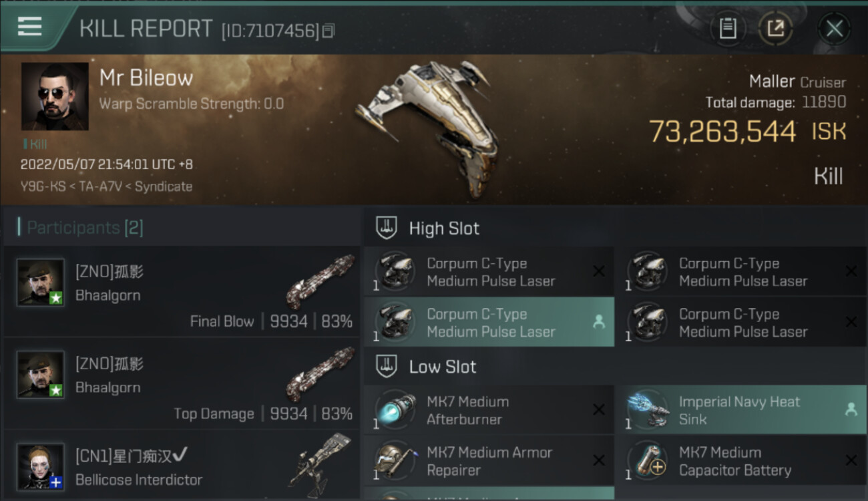Click the MK7 Medium Capacitor Battery icon
The width and height of the screenshot is (868, 501).
[647, 460]
